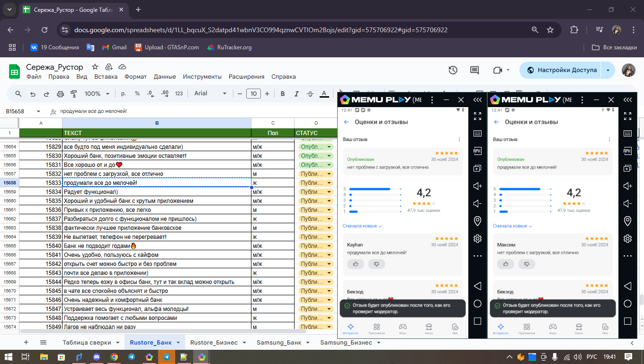Toggle strikethrough formatting in Sheets
Image resolution: width=644 pixels, height=364 pixels.
(x=310, y=93)
